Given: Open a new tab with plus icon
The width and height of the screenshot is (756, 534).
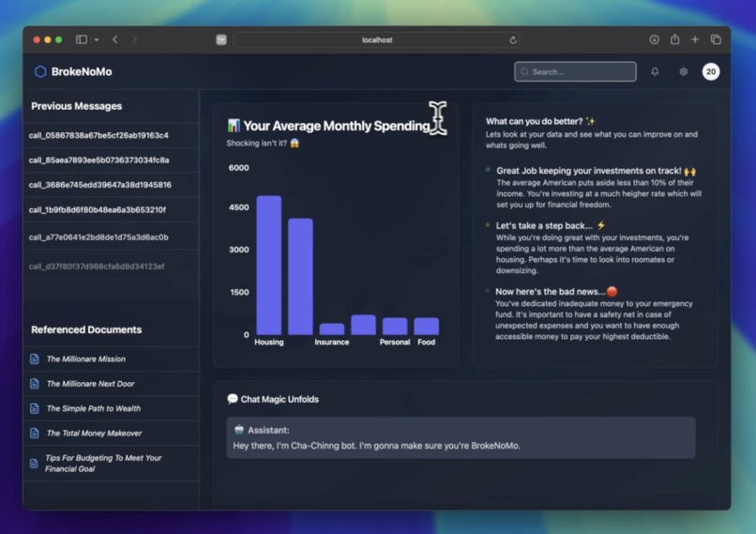Looking at the screenshot, I should 695,39.
